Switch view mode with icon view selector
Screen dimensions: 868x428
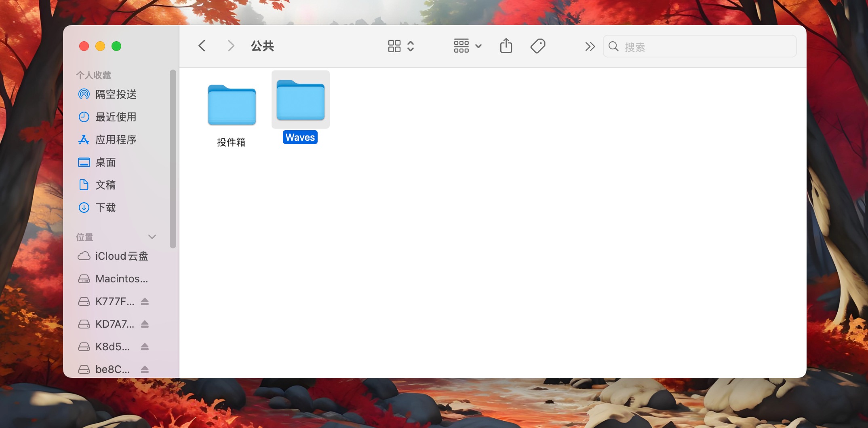click(400, 46)
